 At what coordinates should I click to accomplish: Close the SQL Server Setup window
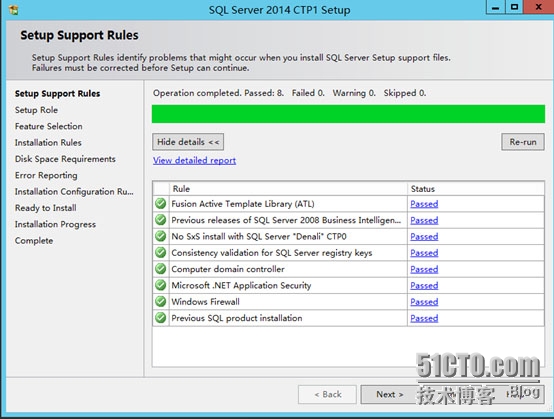[x=538, y=7]
